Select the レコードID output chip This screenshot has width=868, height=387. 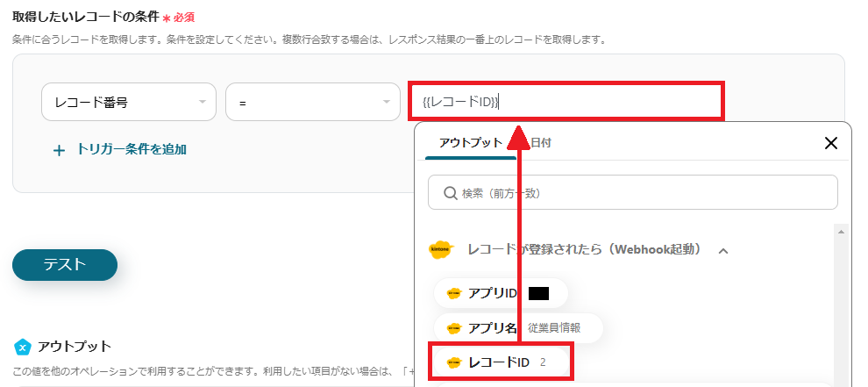501,362
